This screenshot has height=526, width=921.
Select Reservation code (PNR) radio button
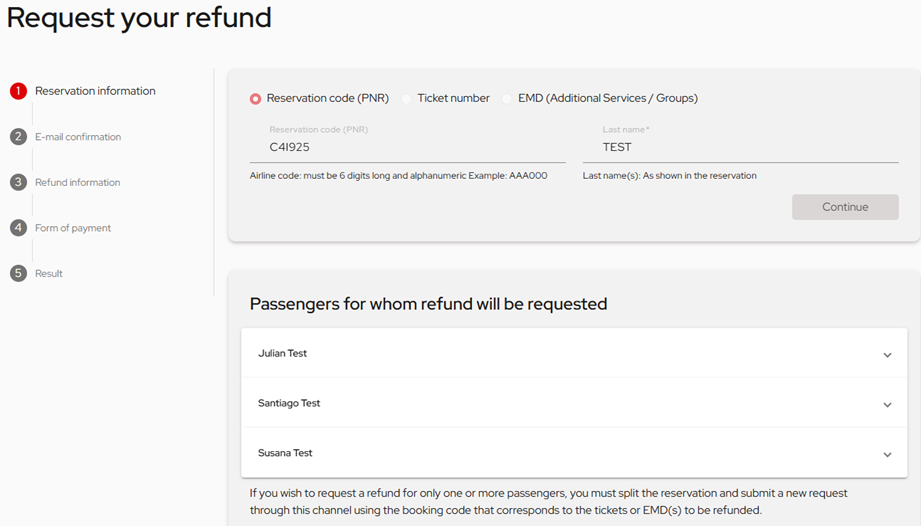pos(256,99)
